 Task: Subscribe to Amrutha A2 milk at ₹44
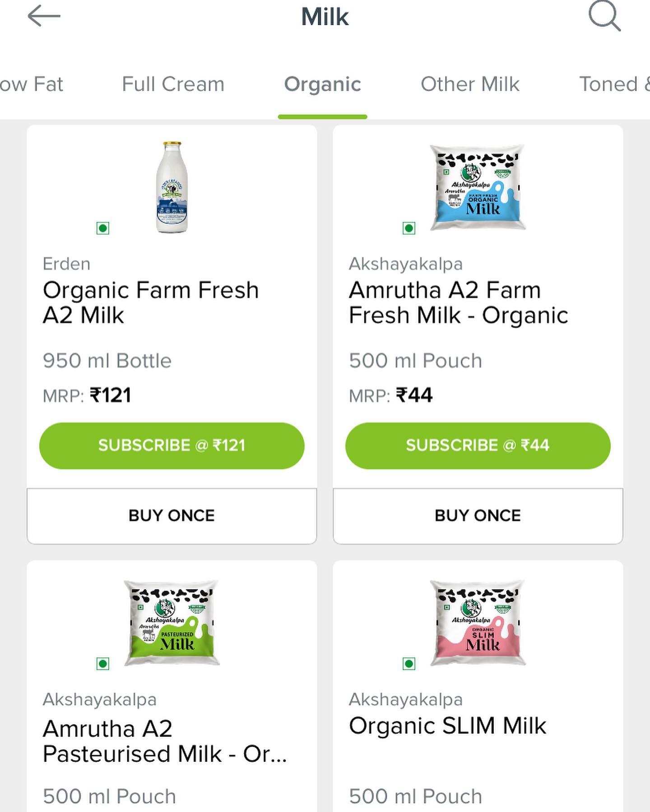[478, 446]
